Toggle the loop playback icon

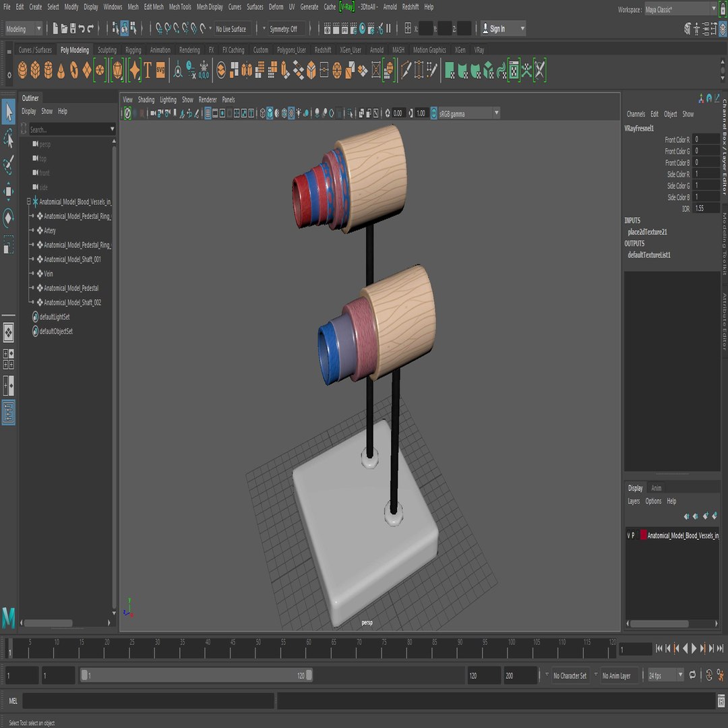click(692, 675)
